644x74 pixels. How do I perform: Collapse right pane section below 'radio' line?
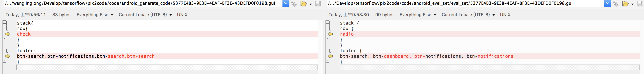coord(327,39)
